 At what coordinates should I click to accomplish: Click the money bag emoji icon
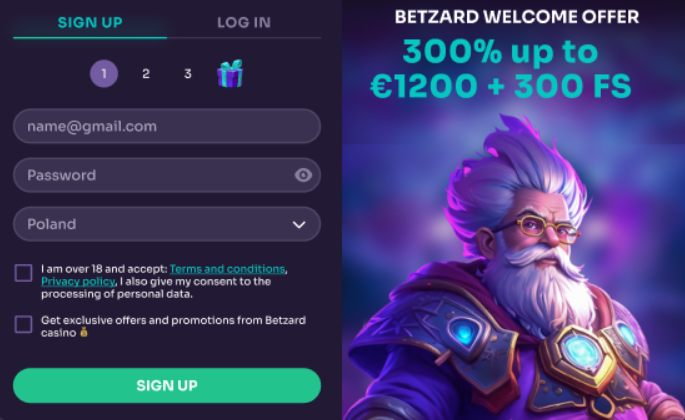(83, 332)
